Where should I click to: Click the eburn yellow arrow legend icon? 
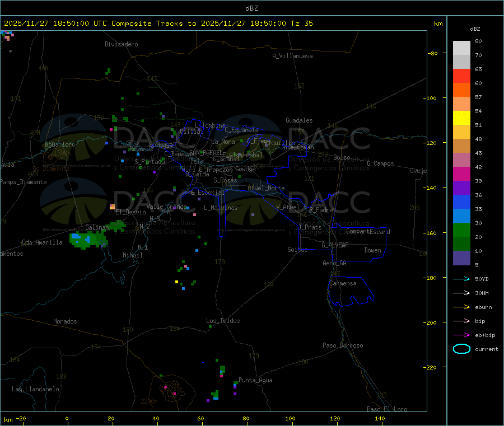point(461,307)
